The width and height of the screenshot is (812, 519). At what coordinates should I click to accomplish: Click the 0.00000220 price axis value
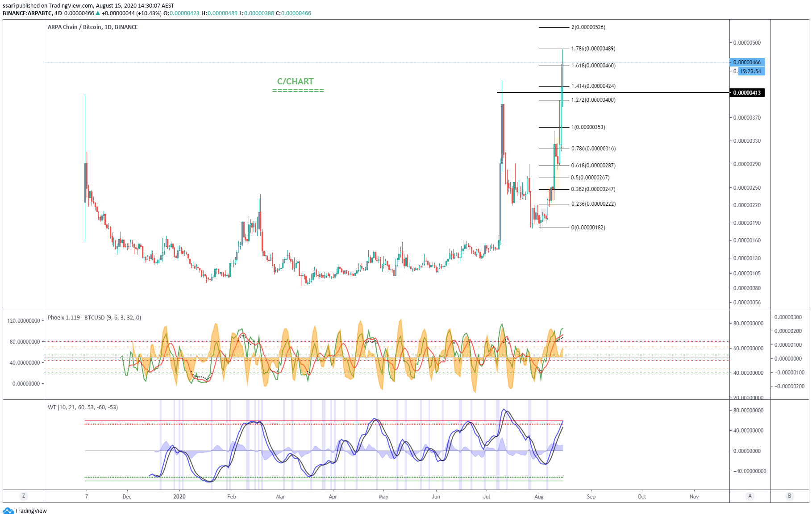747,205
